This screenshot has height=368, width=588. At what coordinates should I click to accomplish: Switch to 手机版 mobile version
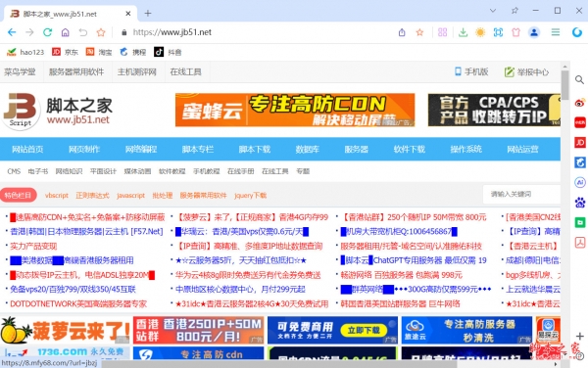(471, 71)
